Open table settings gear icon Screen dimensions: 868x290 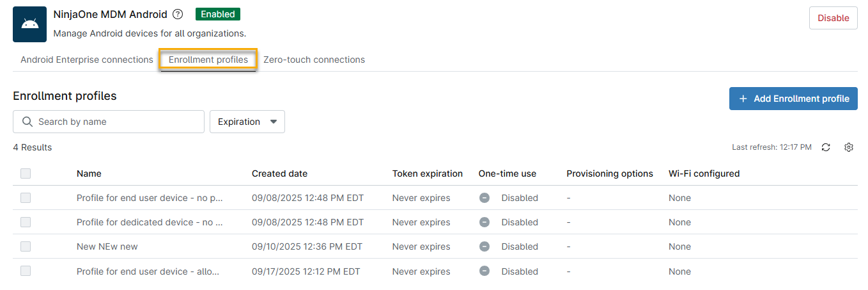849,147
